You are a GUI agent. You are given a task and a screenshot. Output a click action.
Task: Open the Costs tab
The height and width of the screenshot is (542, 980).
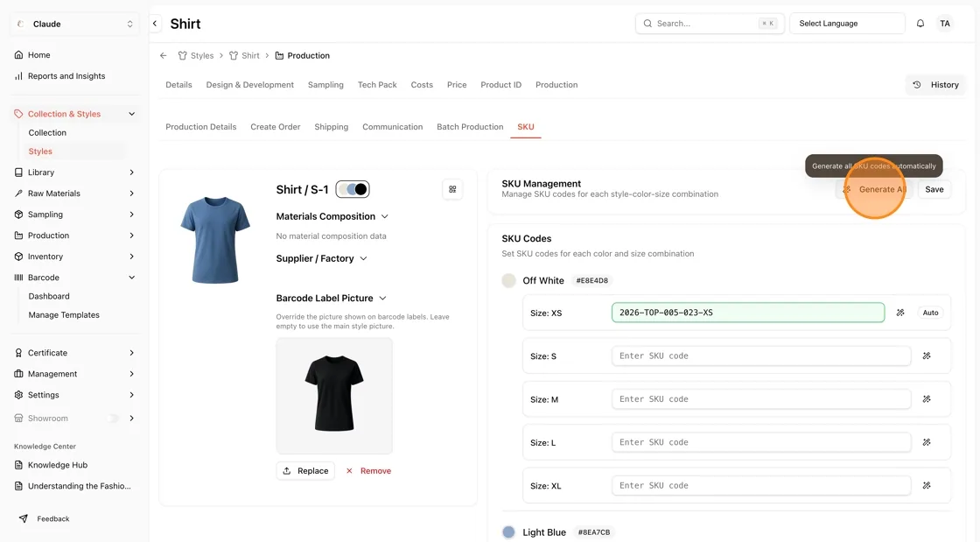pyautogui.click(x=422, y=85)
